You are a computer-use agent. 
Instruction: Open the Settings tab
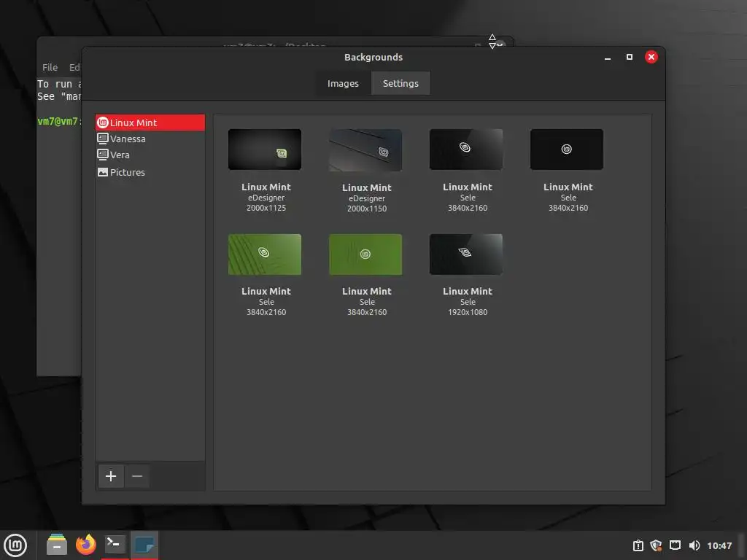pos(400,83)
